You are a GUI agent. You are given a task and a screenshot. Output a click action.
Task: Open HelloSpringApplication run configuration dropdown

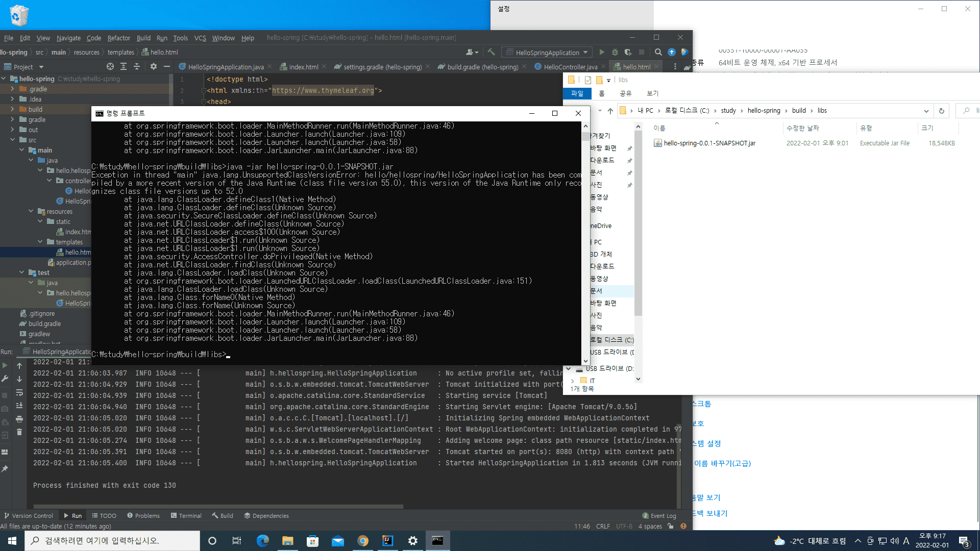pyautogui.click(x=547, y=53)
